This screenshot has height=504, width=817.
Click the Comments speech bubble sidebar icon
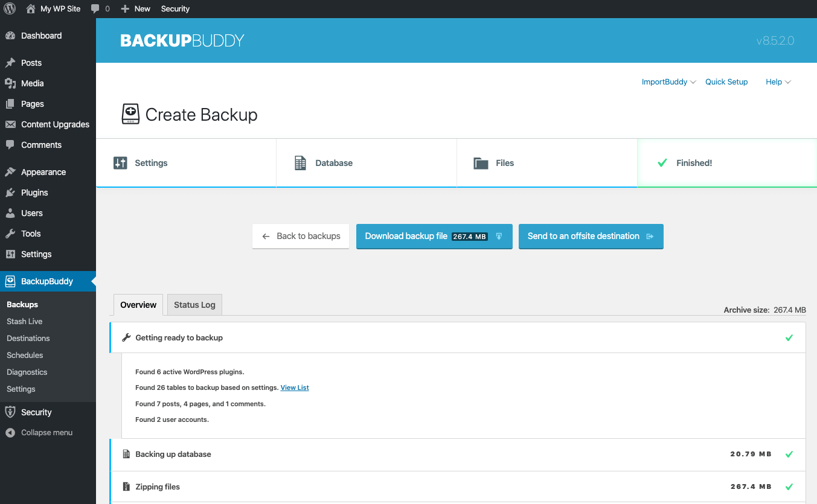point(10,145)
